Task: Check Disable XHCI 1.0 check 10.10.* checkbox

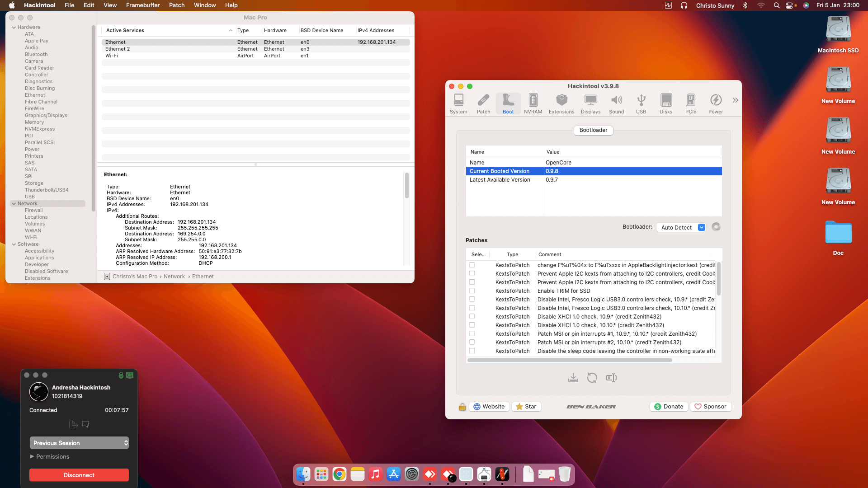Action: point(472,325)
